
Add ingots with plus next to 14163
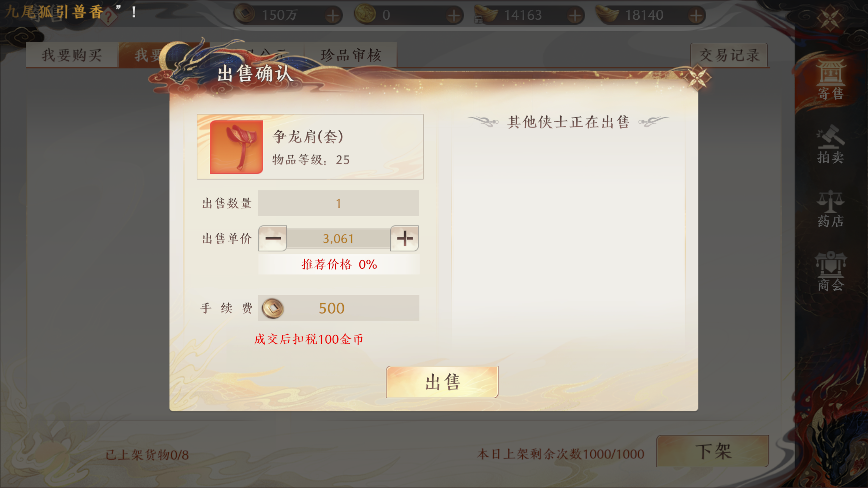point(575,16)
